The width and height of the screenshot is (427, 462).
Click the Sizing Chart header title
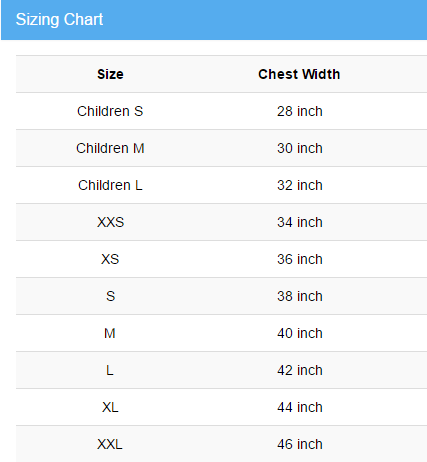pyautogui.click(x=59, y=20)
